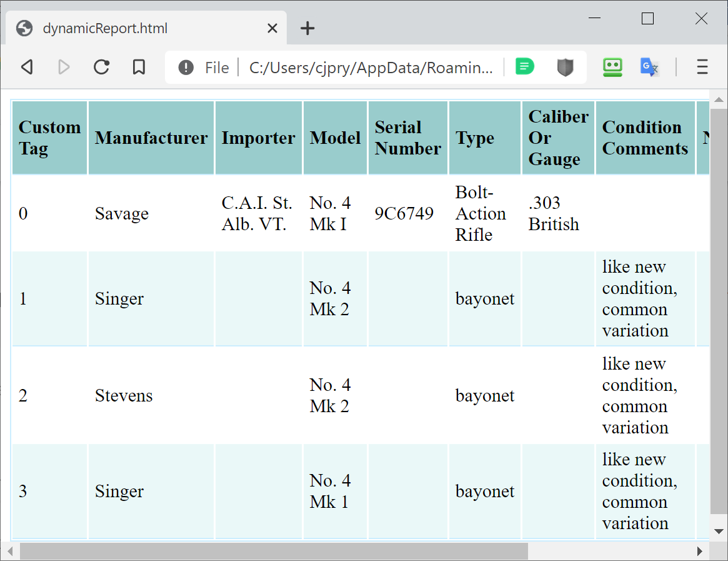Go back with the browser back arrow
728x561 pixels.
(x=27, y=68)
